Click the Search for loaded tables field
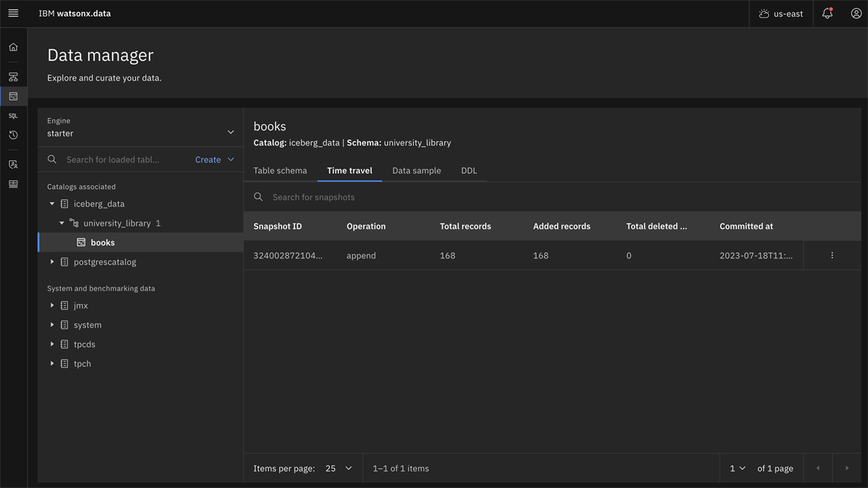Image resolution: width=868 pixels, height=488 pixels. (x=113, y=159)
